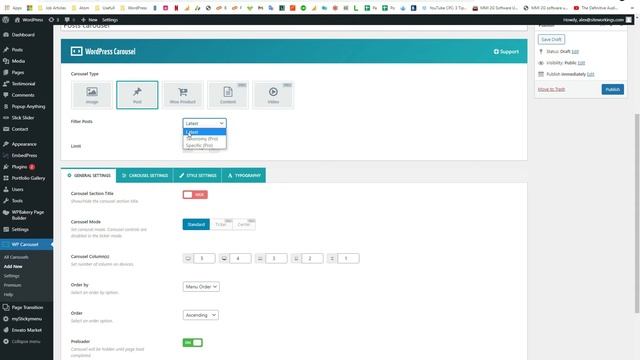
Task: Open WPBakery Page Builder menu item
Action: (26, 215)
